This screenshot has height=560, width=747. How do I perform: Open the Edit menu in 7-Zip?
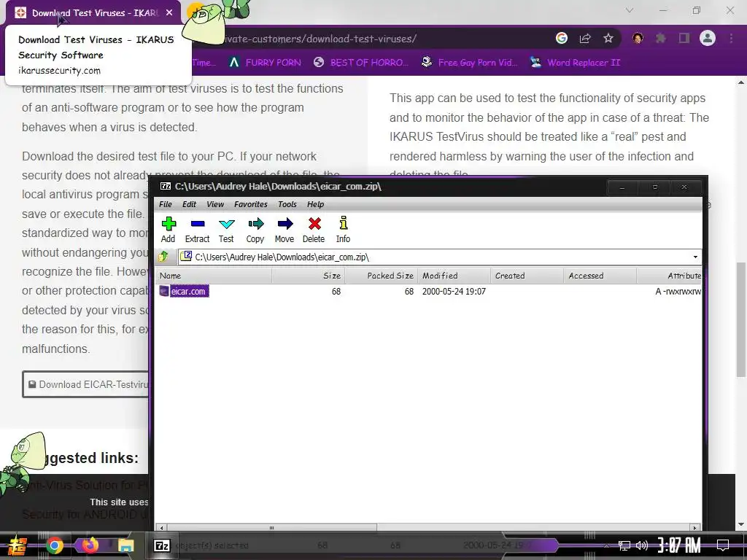point(189,204)
